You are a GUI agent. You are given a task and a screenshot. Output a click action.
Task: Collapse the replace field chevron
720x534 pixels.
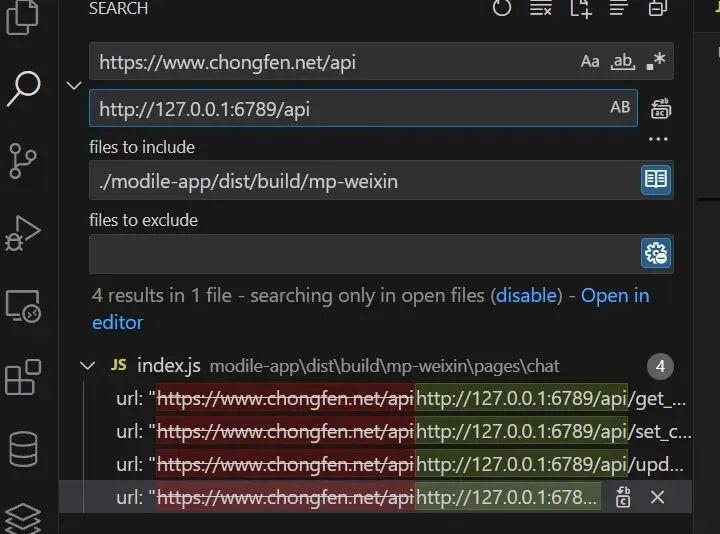[x=74, y=85]
